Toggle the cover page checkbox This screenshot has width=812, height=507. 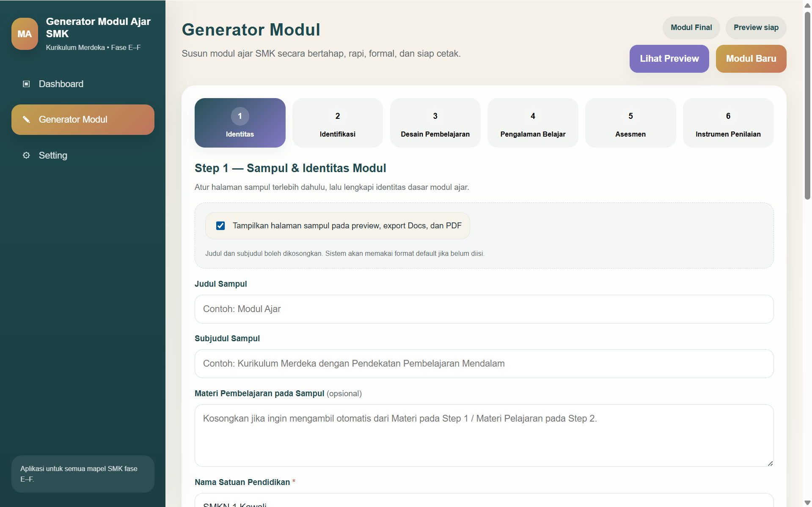220,226
